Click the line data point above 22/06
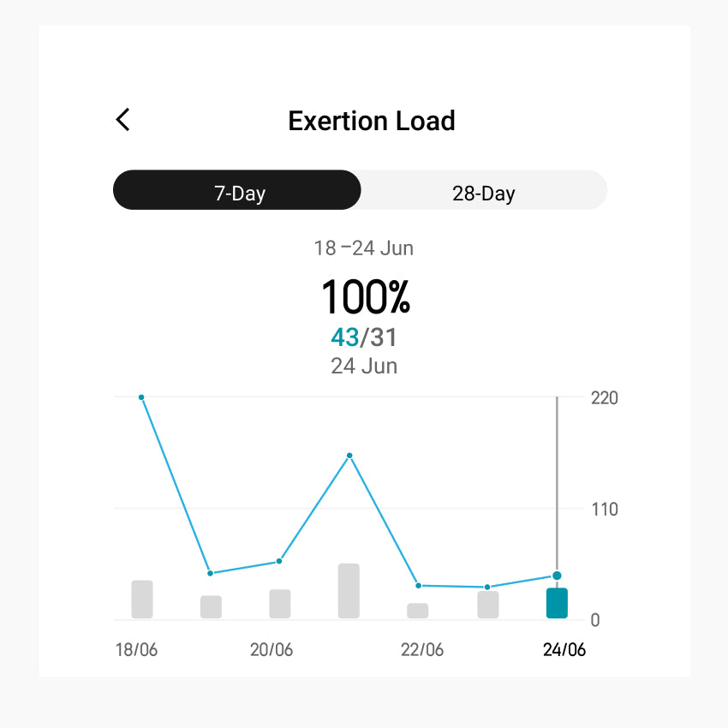 pyautogui.click(x=418, y=586)
